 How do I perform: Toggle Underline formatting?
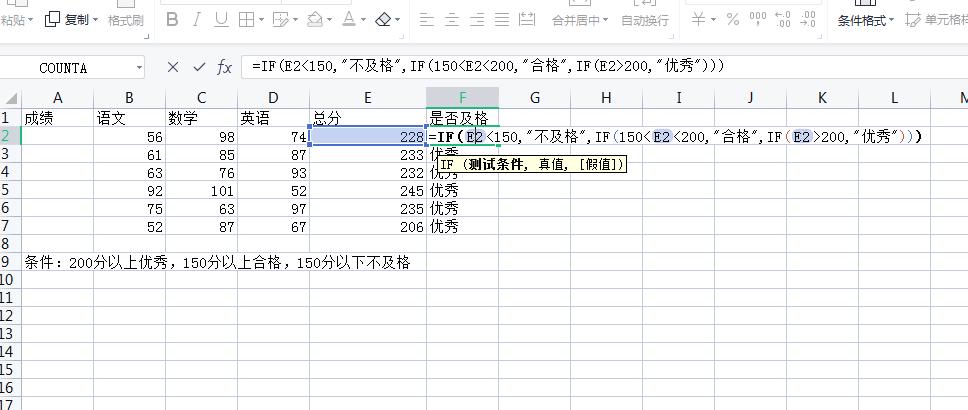[221, 20]
